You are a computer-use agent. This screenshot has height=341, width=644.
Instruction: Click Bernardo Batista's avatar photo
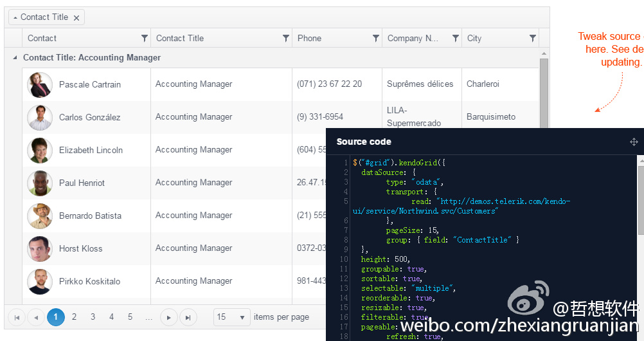pyautogui.click(x=40, y=216)
